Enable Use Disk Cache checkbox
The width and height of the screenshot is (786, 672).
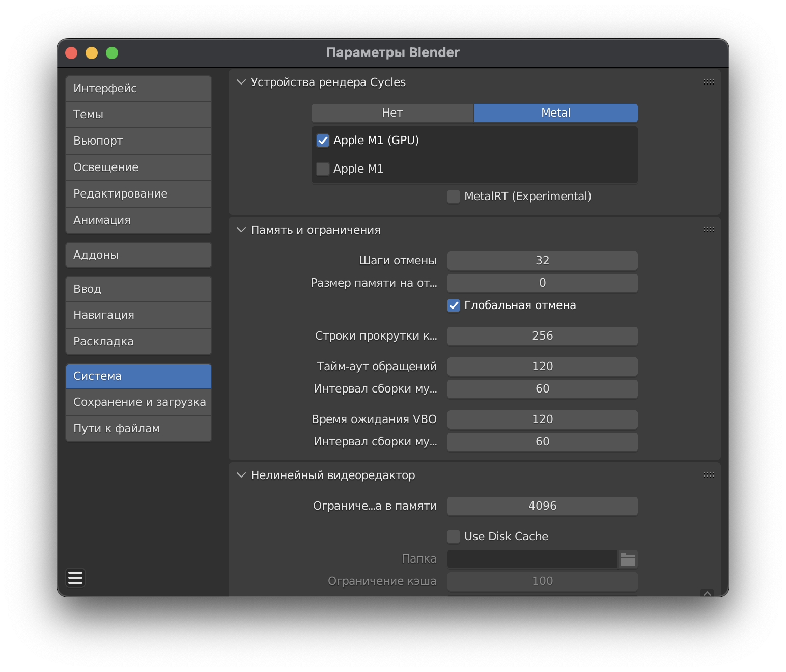(454, 537)
